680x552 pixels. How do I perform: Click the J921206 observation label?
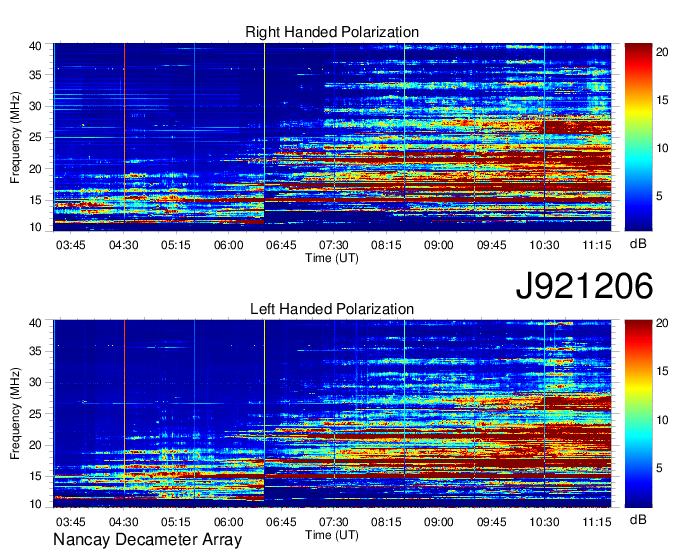(584, 286)
